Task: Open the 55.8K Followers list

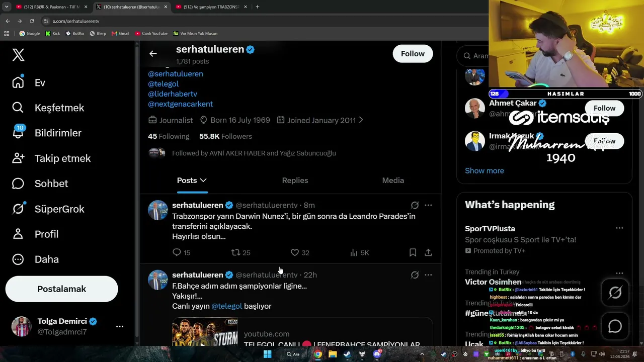Action: (x=225, y=136)
